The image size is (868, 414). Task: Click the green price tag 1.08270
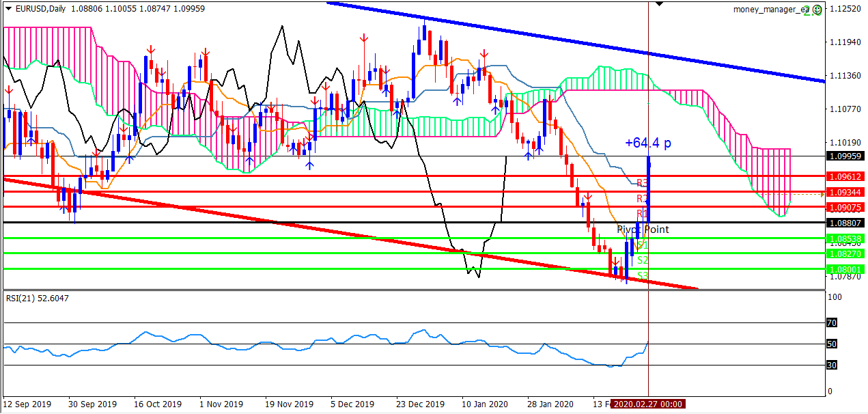845,253
